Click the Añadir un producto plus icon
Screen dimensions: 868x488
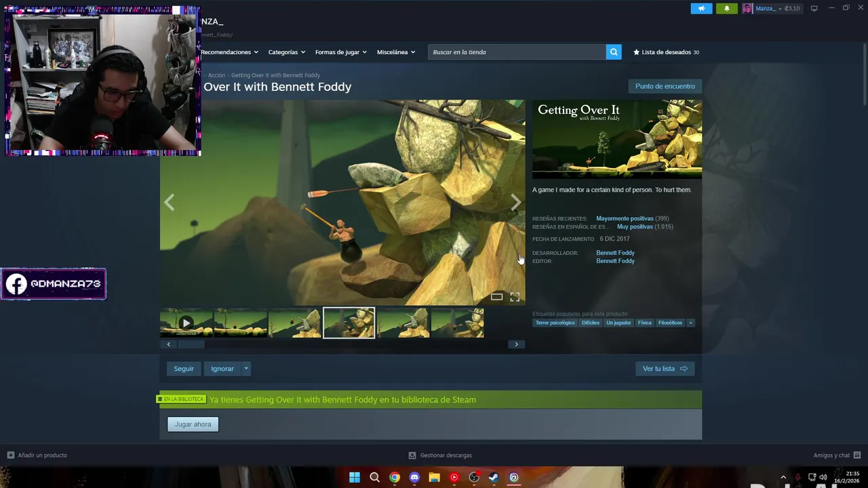click(x=10, y=455)
